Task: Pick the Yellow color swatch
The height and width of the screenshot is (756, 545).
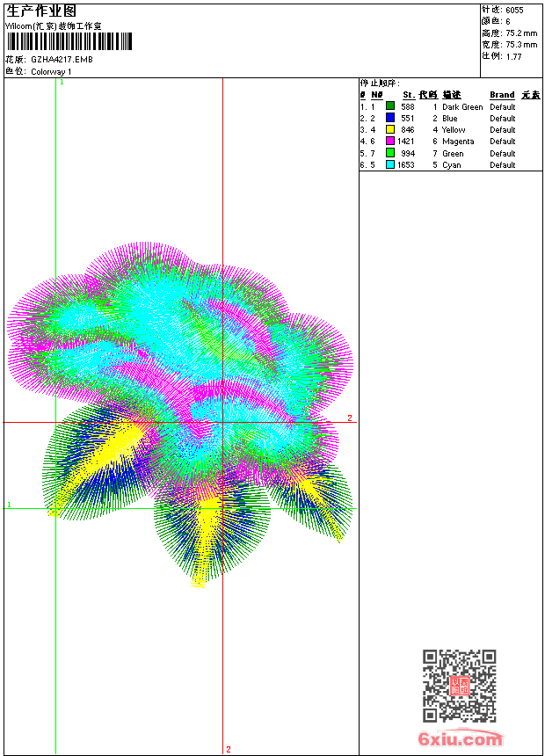Action: 390,129
